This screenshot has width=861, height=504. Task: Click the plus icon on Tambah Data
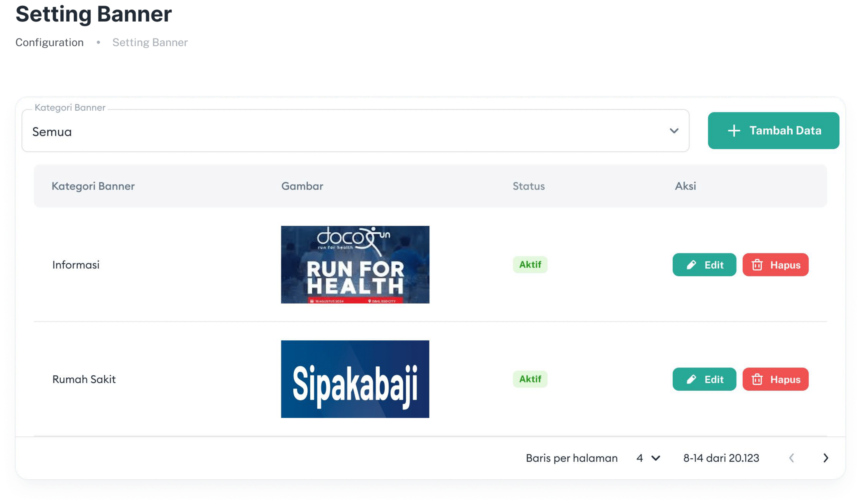click(x=734, y=130)
